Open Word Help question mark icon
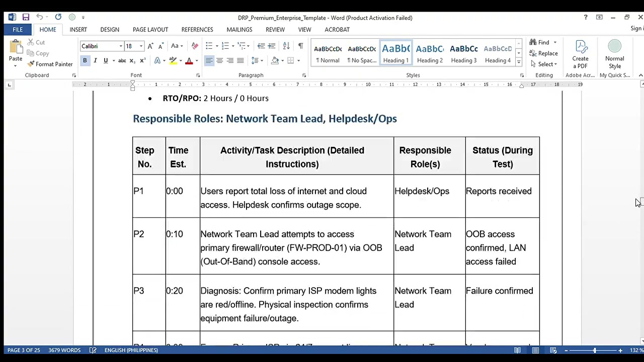The width and height of the screenshot is (644, 362). (586, 17)
